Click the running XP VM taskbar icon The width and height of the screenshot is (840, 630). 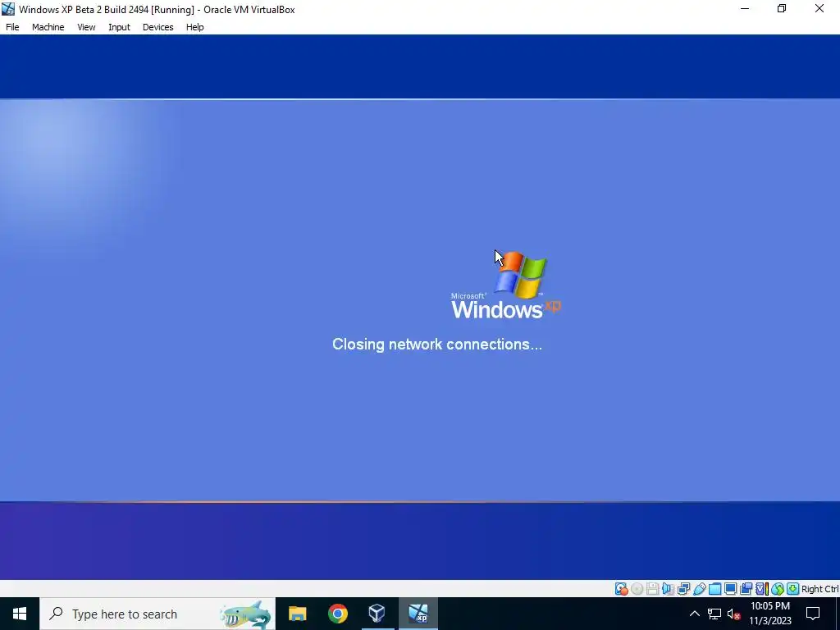click(418, 614)
